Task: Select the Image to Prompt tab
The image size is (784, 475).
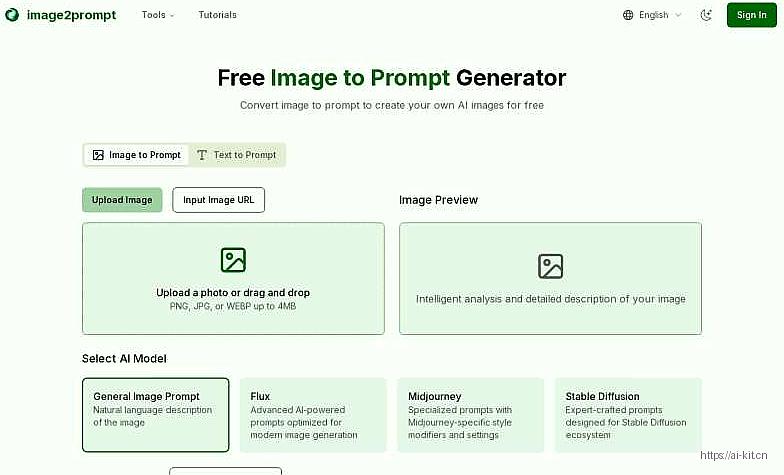Action: 137,155
